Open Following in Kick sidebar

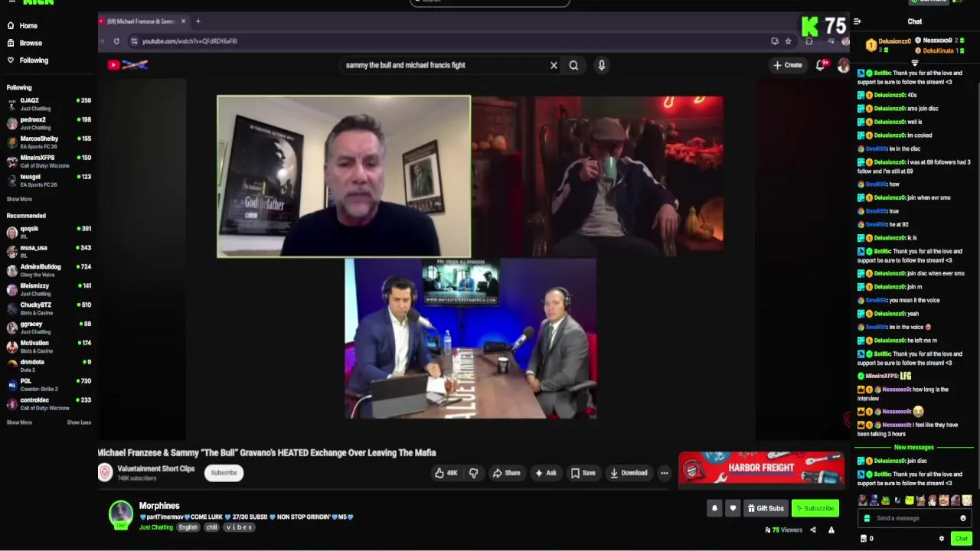point(28,60)
